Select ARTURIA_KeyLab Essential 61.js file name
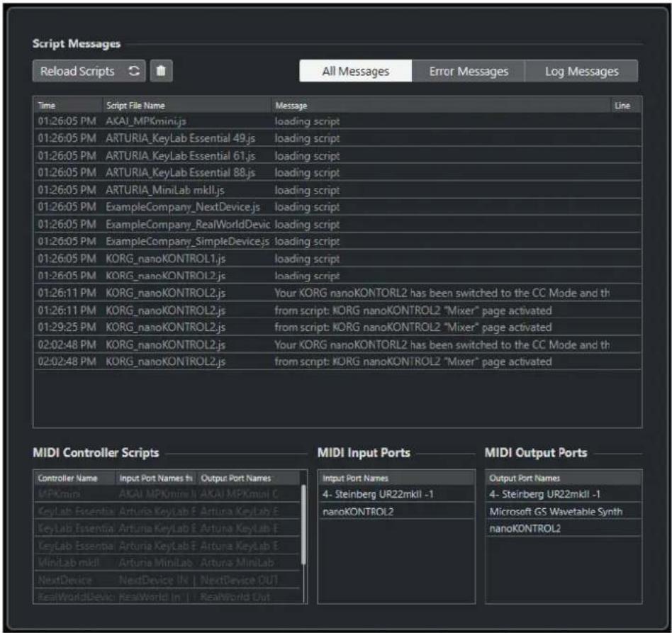672x633 pixels. 181,155
